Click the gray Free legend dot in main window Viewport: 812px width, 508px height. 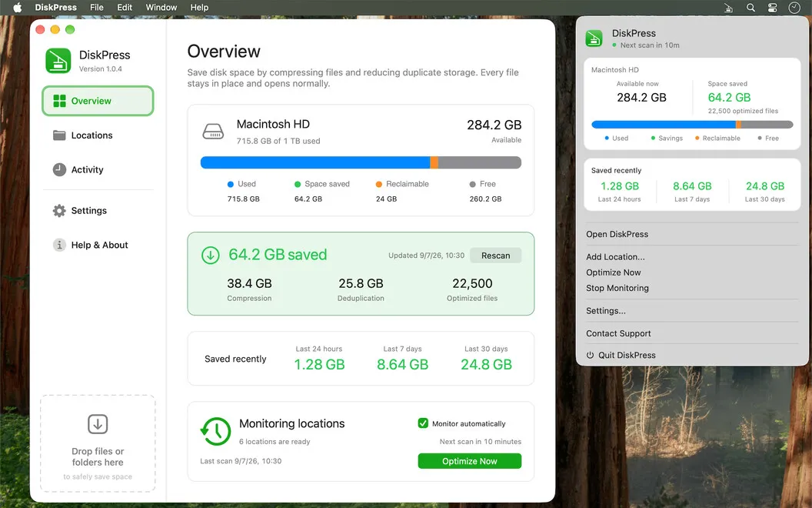[x=472, y=184]
